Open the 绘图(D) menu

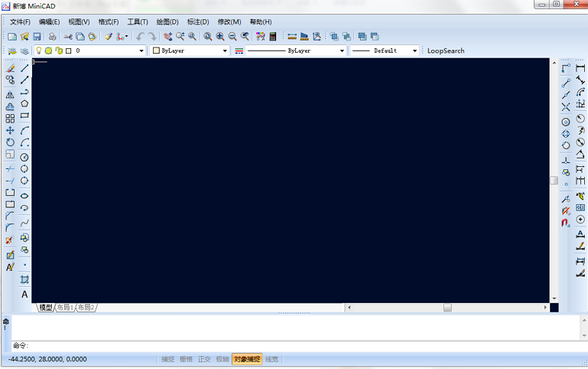tap(167, 21)
